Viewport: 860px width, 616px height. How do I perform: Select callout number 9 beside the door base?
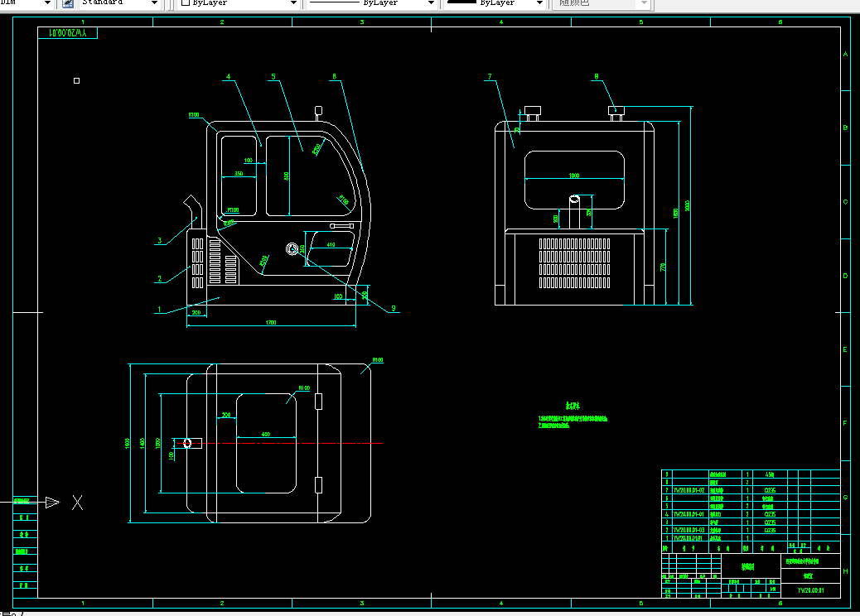[x=394, y=309]
